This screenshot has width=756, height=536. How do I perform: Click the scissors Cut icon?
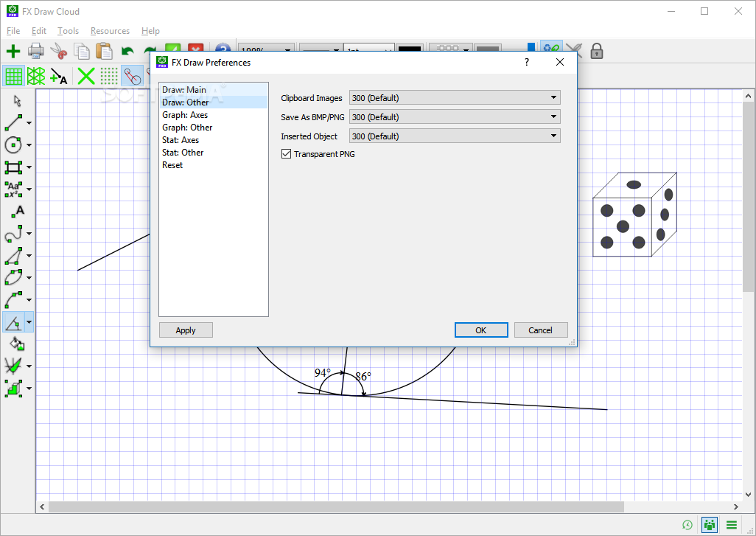(x=59, y=51)
